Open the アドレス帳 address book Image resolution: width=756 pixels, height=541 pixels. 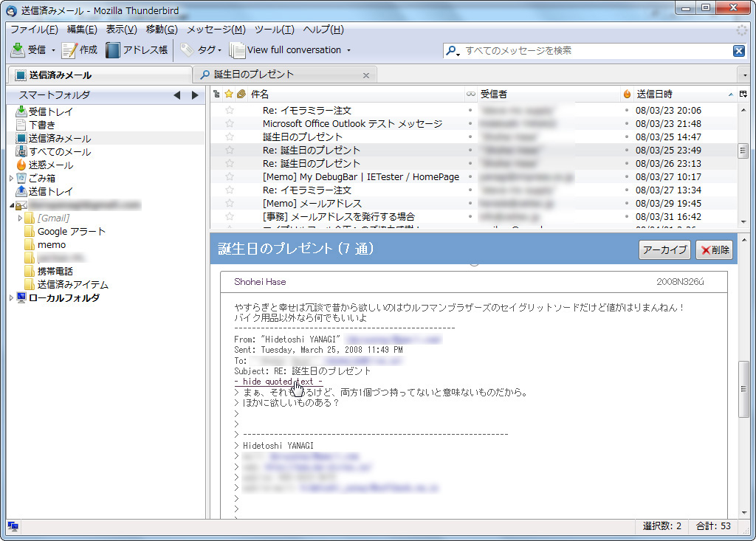click(x=137, y=49)
